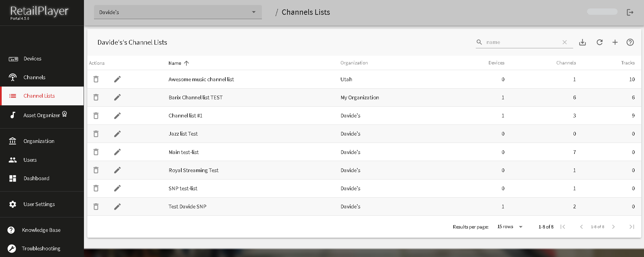
Task: Expand the rows per page dropdown
Action: pos(510,227)
